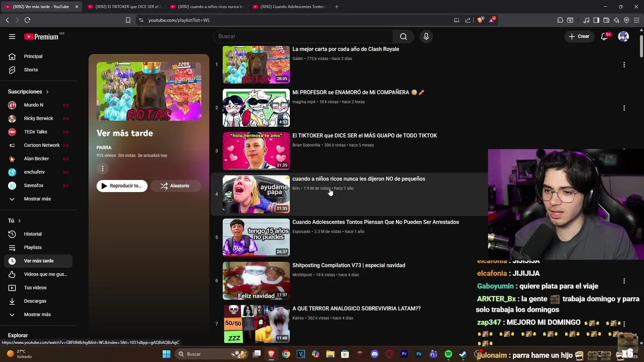Screen dimensions: 644x362
Task: Open Brave VPN shield icon
Action: (x=626, y=20)
